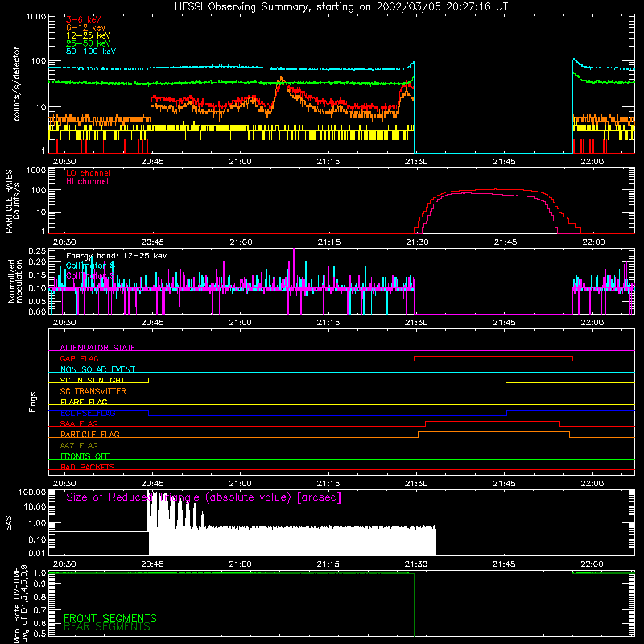Click the 20:45 tick label under the SAS panel
The height and width of the screenshot is (644, 644).
coord(152,564)
